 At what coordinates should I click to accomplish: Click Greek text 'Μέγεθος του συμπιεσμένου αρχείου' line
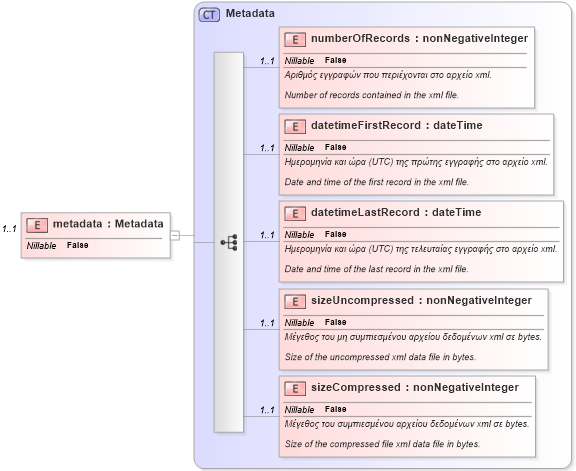(407, 424)
